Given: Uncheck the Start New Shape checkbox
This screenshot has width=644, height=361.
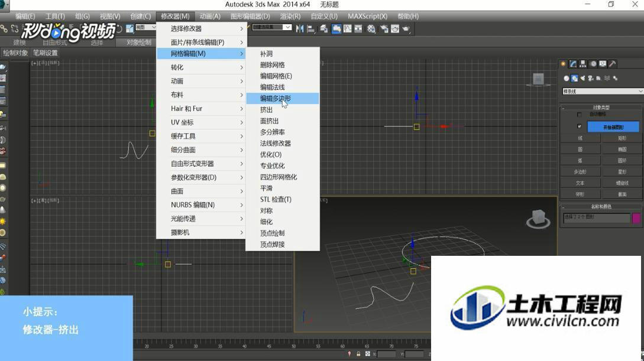Looking at the screenshot, I should click(x=579, y=126).
